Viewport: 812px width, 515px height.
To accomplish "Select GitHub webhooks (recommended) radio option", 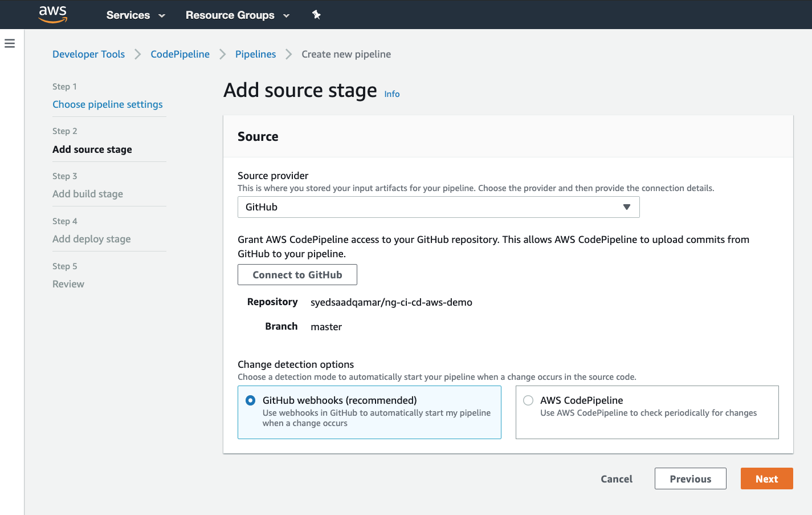I will (250, 400).
